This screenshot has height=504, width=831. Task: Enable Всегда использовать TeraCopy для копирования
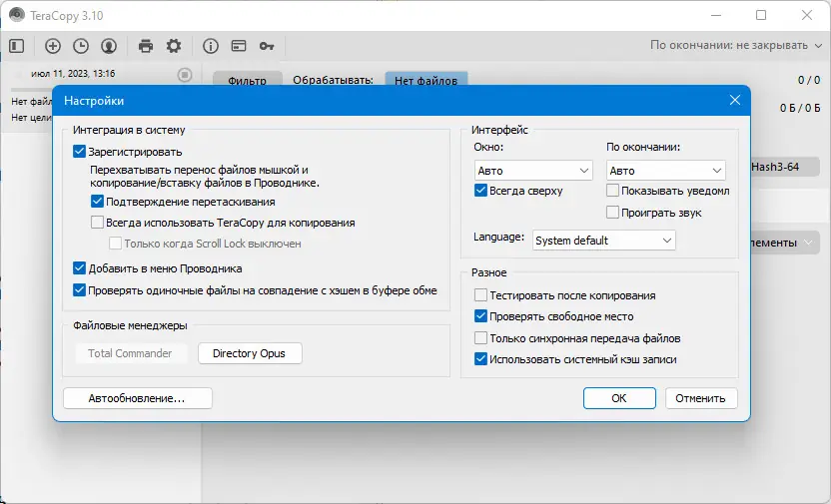(97, 222)
